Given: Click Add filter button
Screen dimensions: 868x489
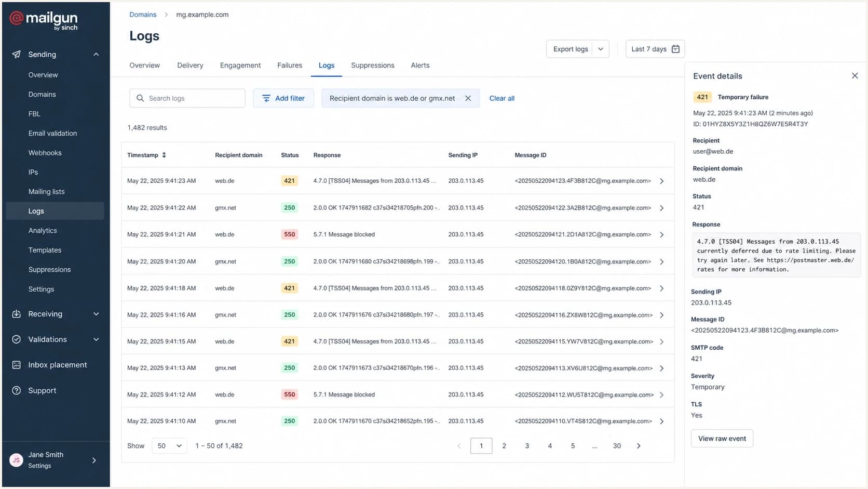Looking at the screenshot, I should click(x=283, y=98).
